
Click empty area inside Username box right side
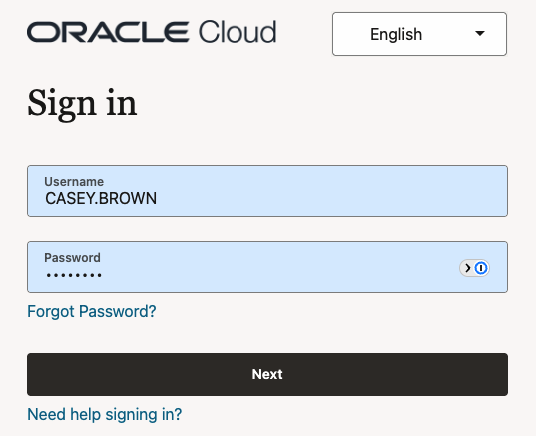[x=376, y=191]
